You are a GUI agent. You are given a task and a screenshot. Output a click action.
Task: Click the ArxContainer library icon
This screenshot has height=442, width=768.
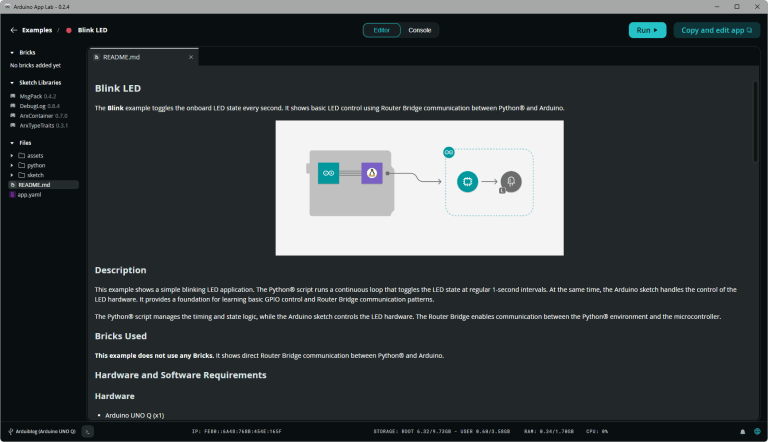tap(13, 116)
